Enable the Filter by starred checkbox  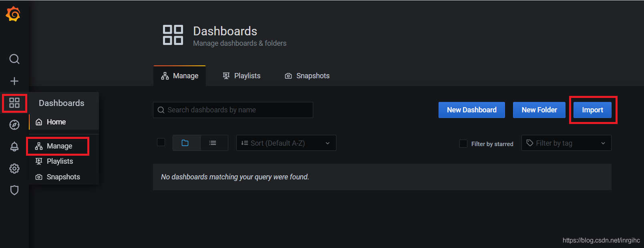(463, 144)
